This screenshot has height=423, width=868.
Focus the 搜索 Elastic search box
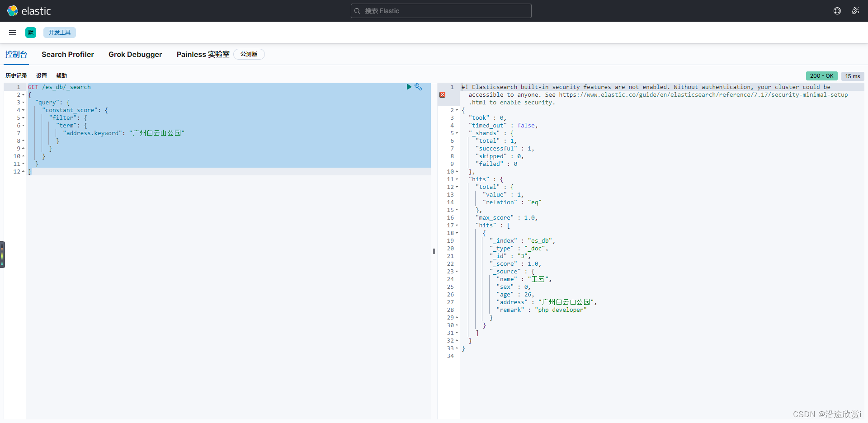point(441,11)
